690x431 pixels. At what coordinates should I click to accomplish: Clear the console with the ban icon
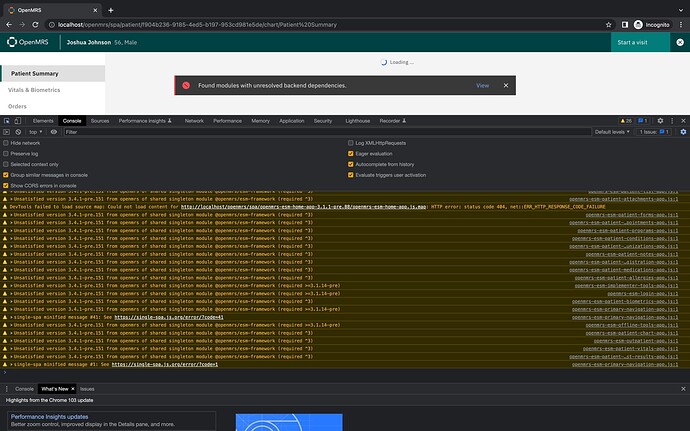click(x=18, y=132)
